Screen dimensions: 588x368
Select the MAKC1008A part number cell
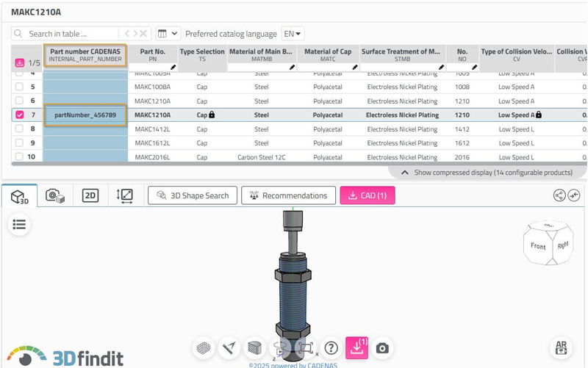tap(153, 87)
